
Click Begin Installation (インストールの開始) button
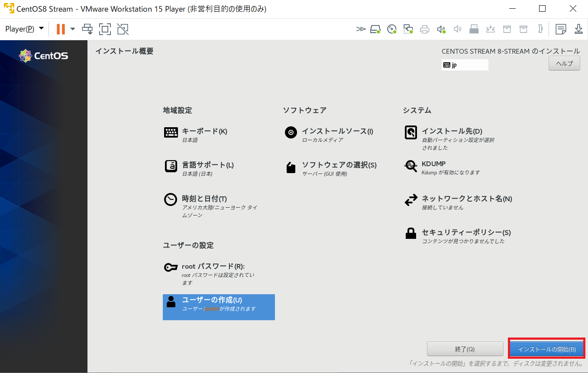tap(546, 349)
